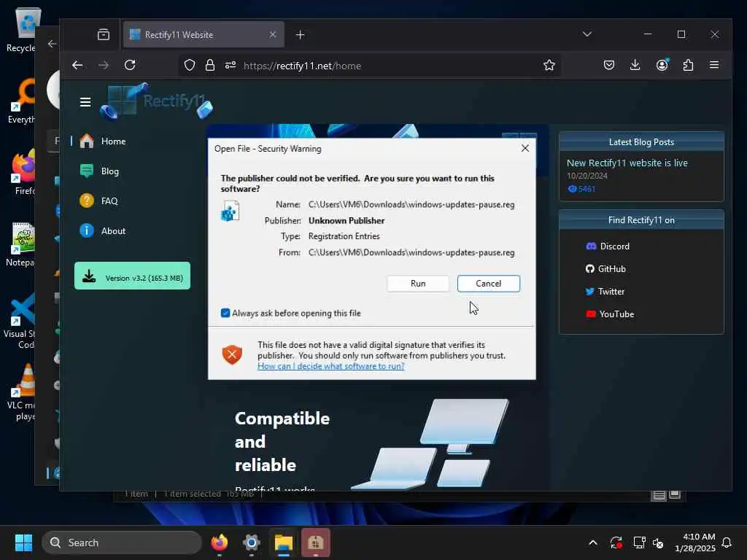Click Firefox forward arrow

104,65
